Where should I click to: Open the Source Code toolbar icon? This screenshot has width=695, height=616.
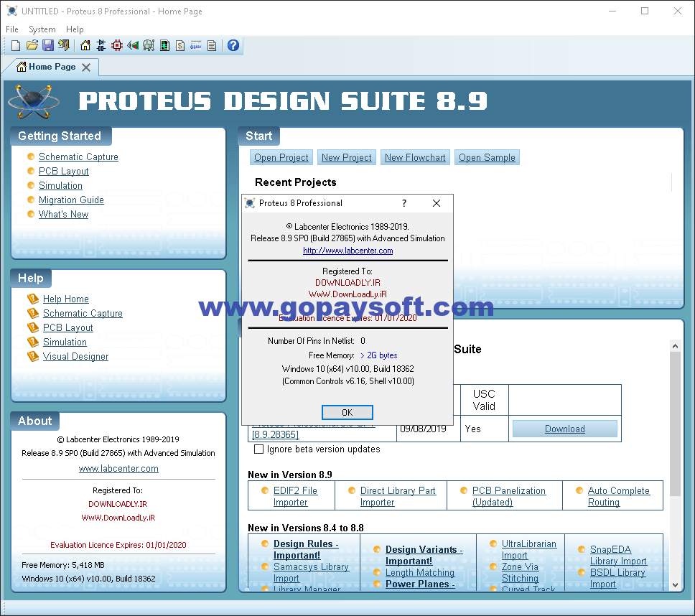(196, 45)
